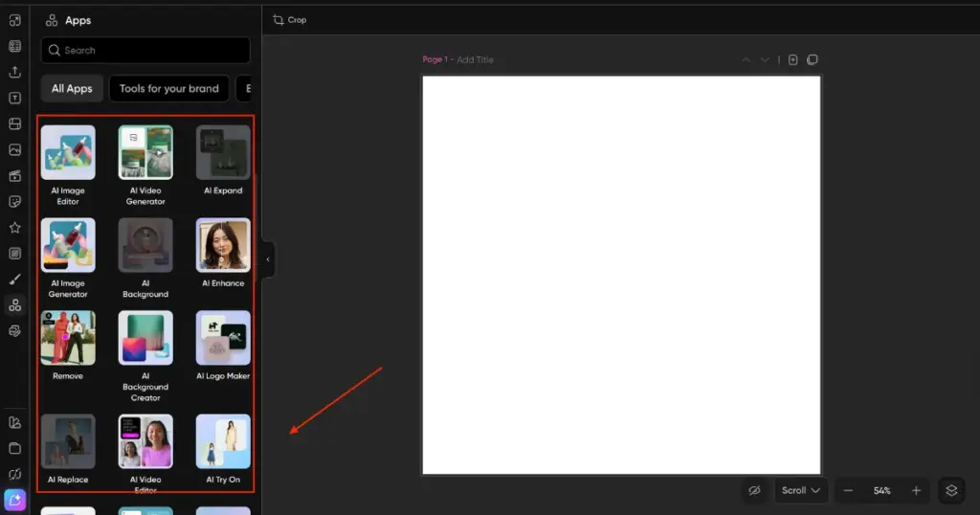Click the blank white canvas page
980x515 pixels.
[x=621, y=275]
